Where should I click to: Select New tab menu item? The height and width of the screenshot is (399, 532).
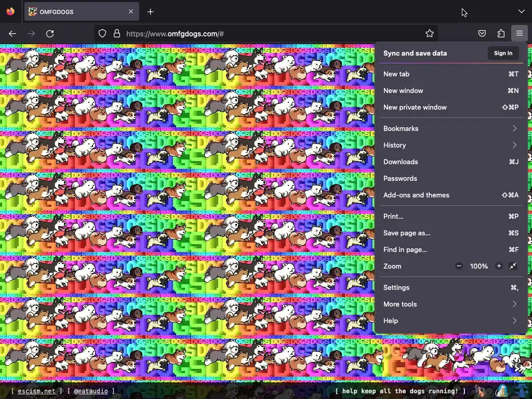451,74
